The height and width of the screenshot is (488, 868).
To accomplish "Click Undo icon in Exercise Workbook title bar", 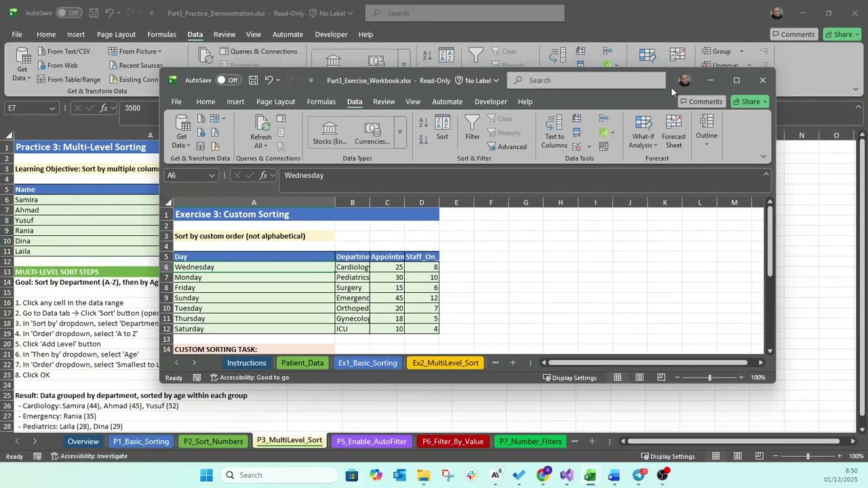I will (269, 80).
